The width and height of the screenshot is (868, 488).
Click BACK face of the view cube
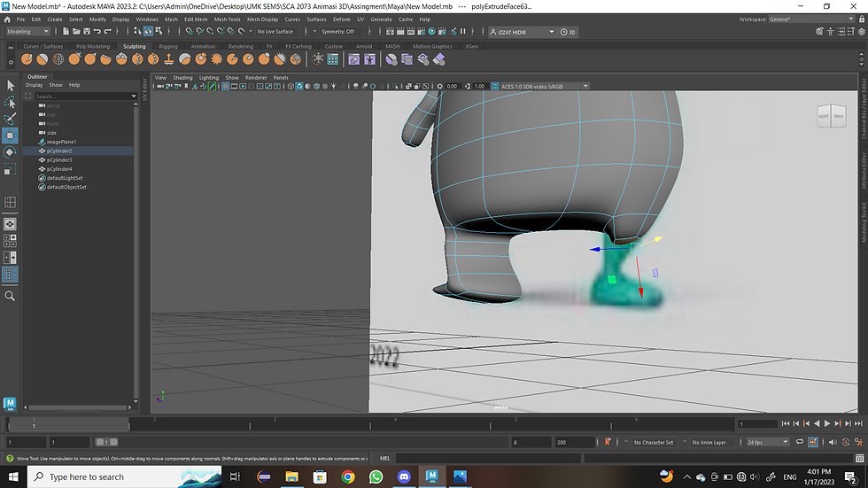[839, 116]
